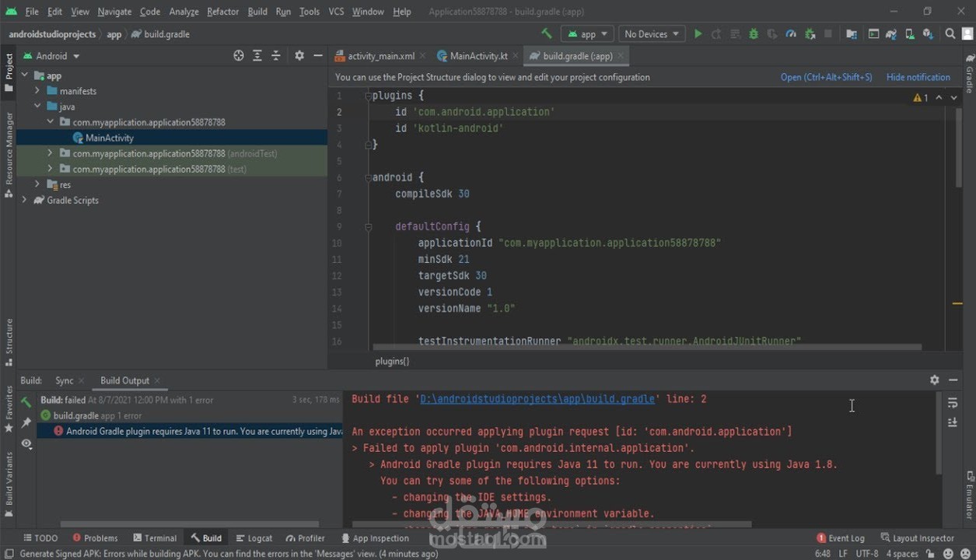The image size is (976, 560).
Task: Switch to MainActivity.kt tab
Action: pos(478,56)
